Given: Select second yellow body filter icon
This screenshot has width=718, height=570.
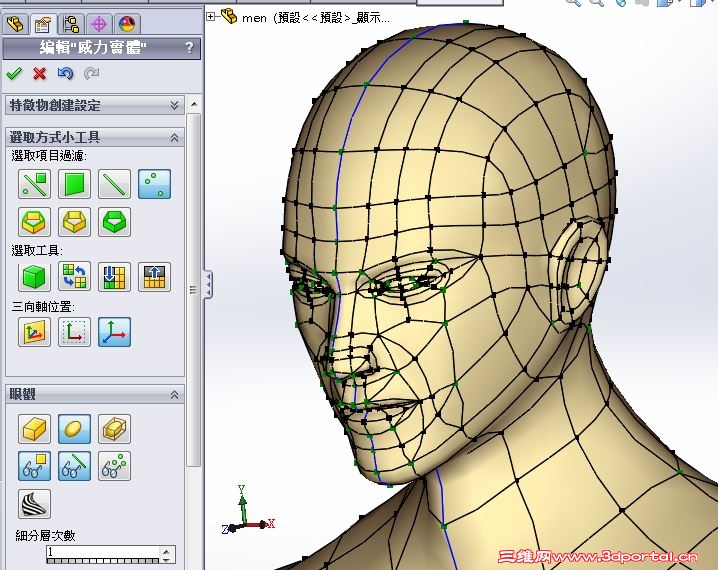Looking at the screenshot, I should coord(74,222).
